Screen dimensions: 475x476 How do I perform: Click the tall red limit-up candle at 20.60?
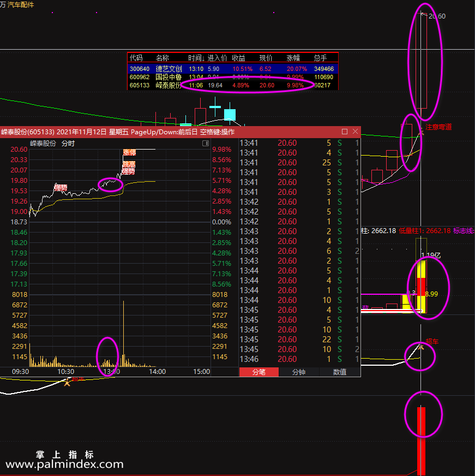421,61
